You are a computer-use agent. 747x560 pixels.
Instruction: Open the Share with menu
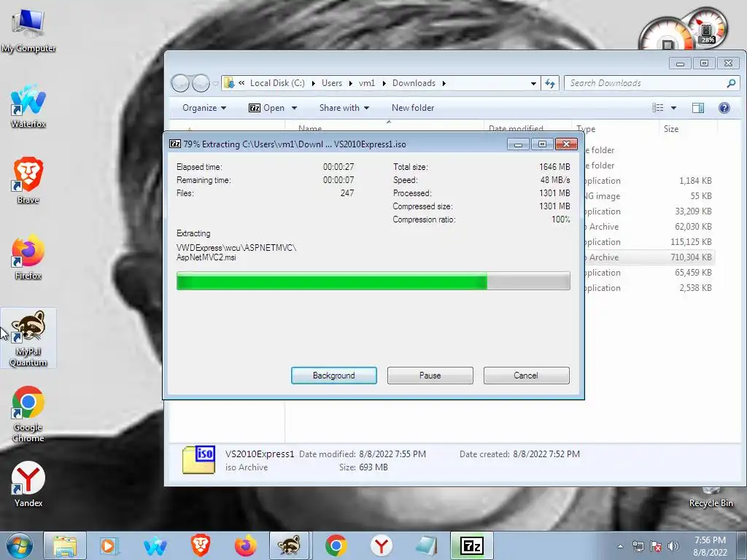click(x=344, y=108)
